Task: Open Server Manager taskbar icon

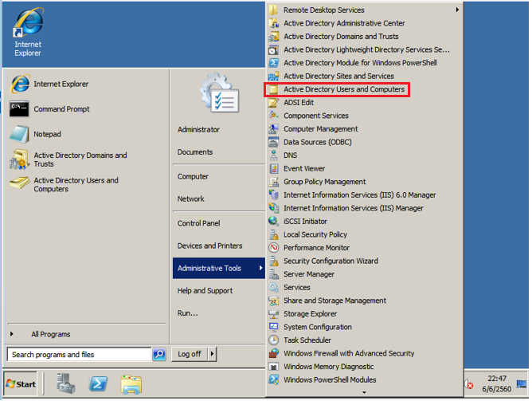Action: tap(66, 383)
